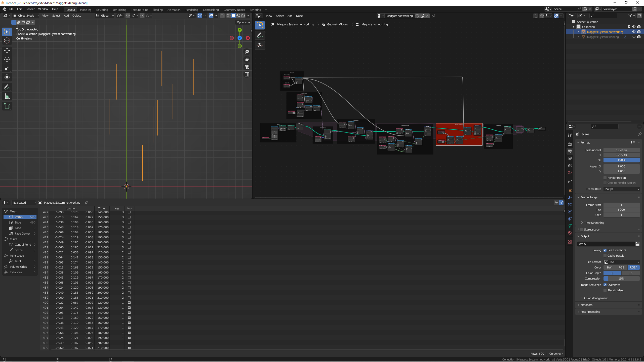This screenshot has height=362, width=644.
Task: Click GeometryNodes breadcrumb in node editor
Action: coord(337,24)
